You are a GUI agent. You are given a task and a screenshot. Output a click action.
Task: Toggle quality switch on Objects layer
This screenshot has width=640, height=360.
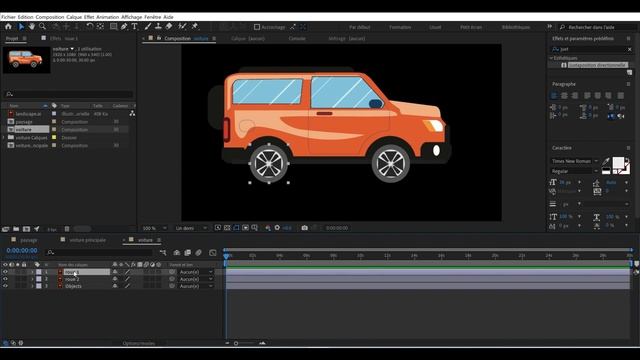[127, 286]
